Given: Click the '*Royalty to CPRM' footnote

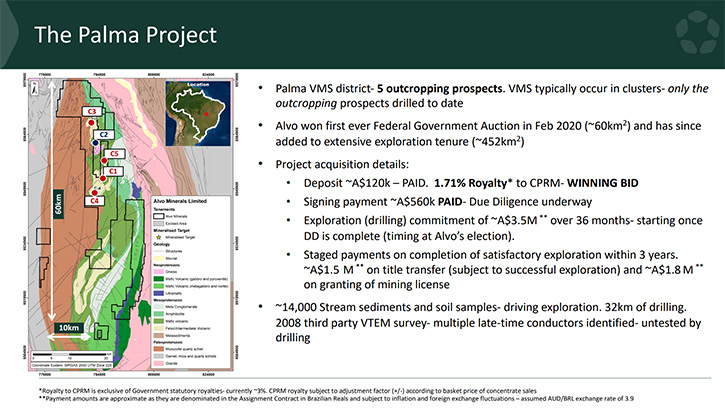Looking at the screenshot, I should point(288,391).
